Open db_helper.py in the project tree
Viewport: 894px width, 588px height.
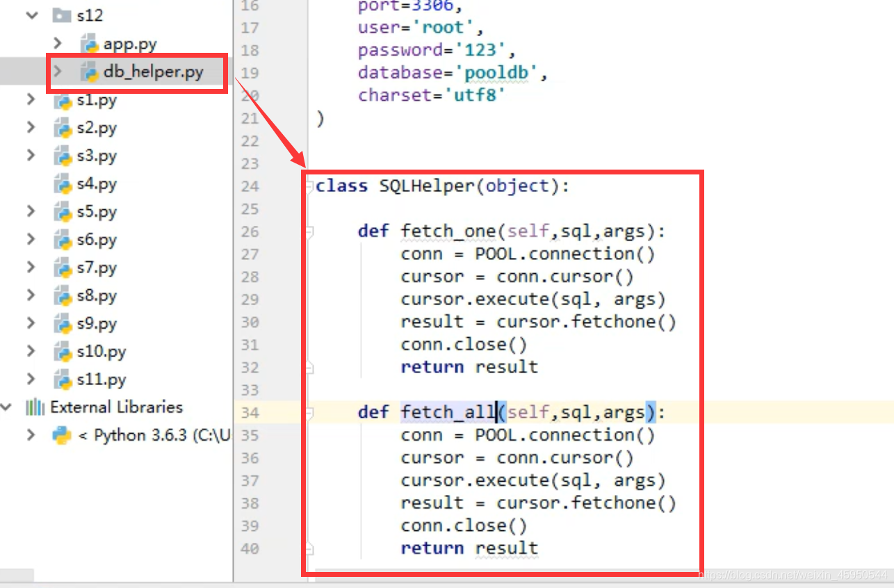point(153,72)
